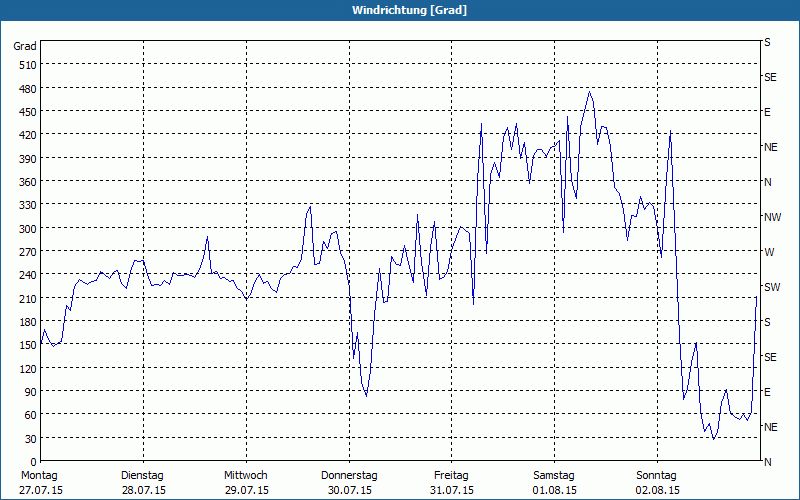Select the date 29.07.15

pos(247,491)
